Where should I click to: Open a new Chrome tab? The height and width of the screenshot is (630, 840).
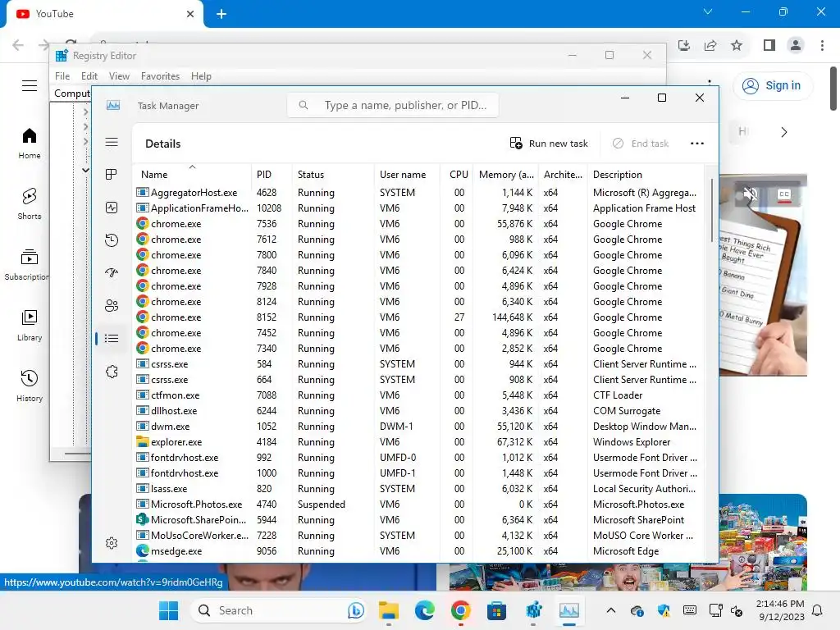coord(221,14)
